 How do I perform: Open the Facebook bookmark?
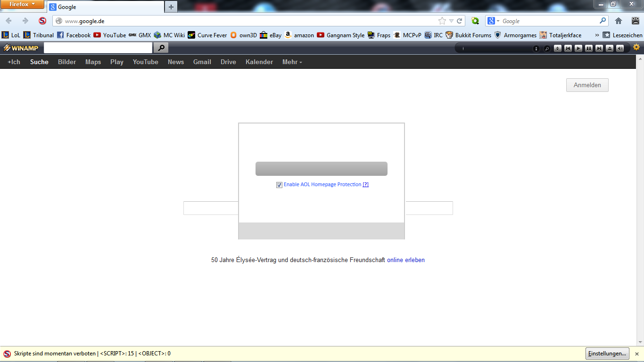pyautogui.click(x=74, y=35)
